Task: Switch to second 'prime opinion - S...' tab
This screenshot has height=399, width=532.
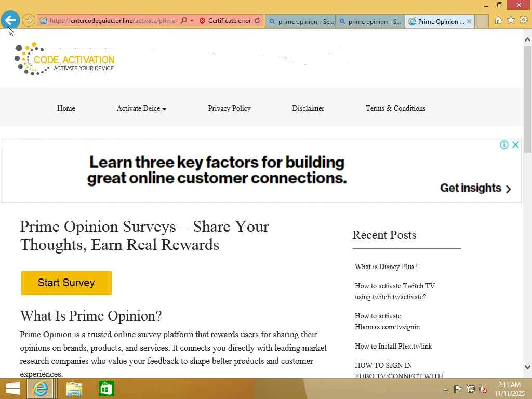Action: (x=370, y=21)
